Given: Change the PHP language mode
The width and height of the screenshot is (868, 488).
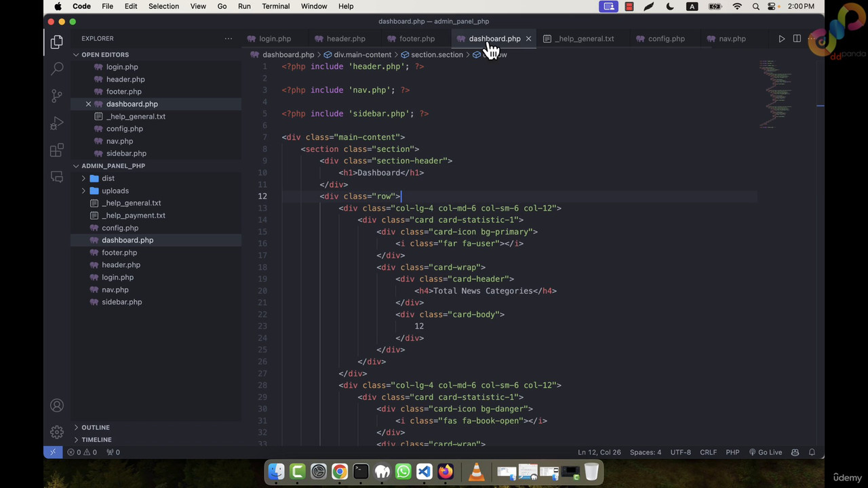Looking at the screenshot, I should tap(732, 452).
